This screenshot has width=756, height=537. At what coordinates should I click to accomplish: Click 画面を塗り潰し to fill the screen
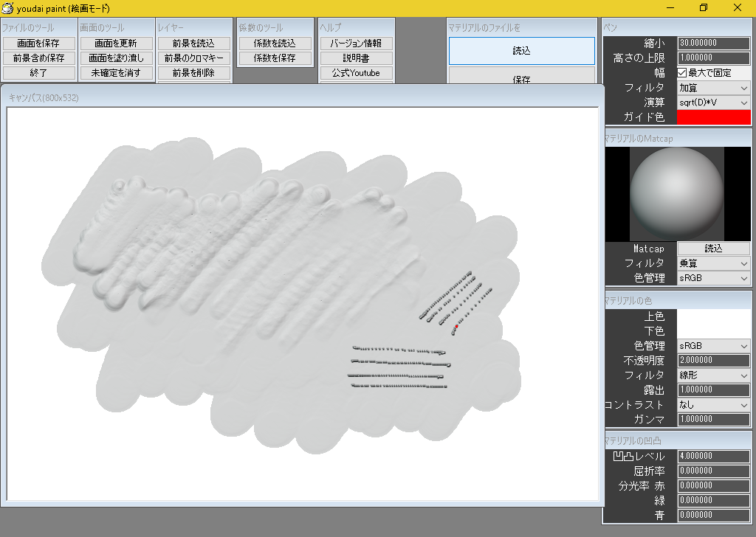click(116, 58)
